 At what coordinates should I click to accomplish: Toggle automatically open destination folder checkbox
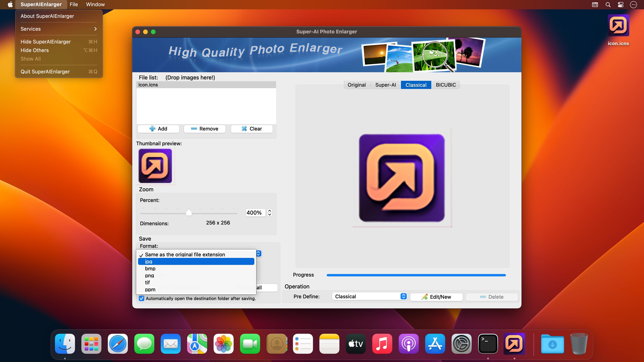tap(142, 298)
